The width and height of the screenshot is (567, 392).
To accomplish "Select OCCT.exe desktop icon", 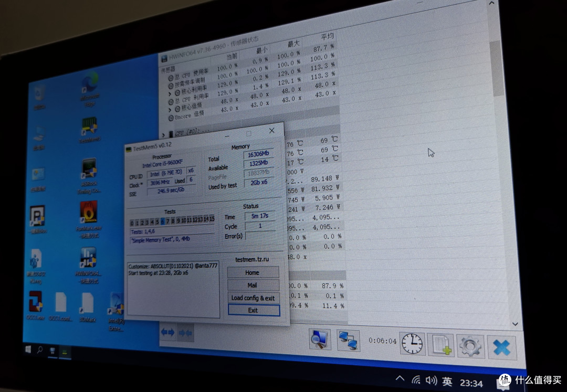I will pos(36,305).
